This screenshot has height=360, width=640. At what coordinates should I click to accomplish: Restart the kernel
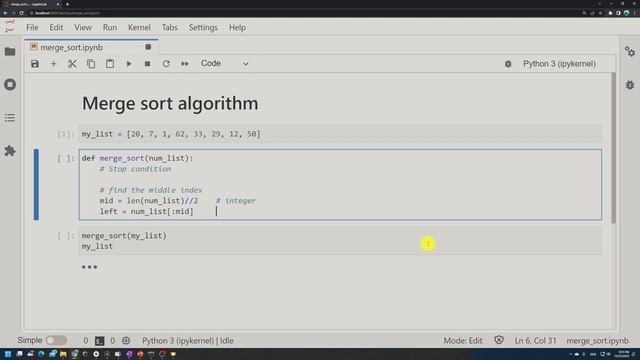(166, 64)
